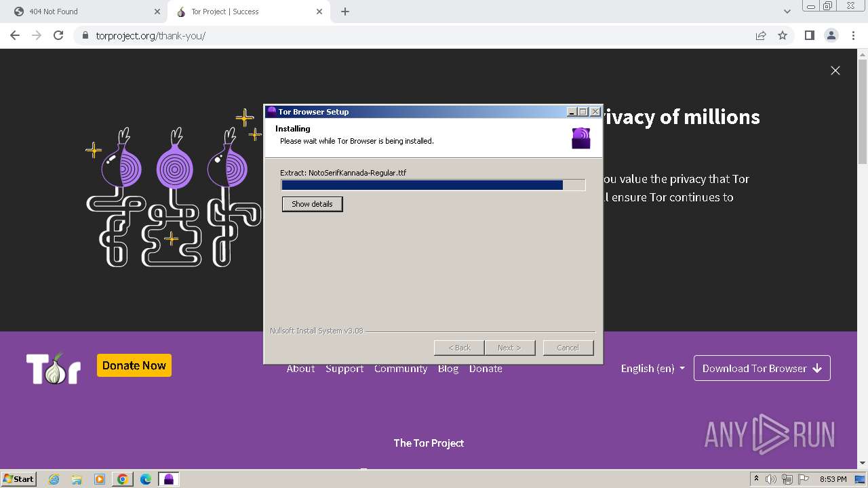Viewport: 868px width, 488px height.
Task: Click the Tor logo in the footer
Action: 54,369
